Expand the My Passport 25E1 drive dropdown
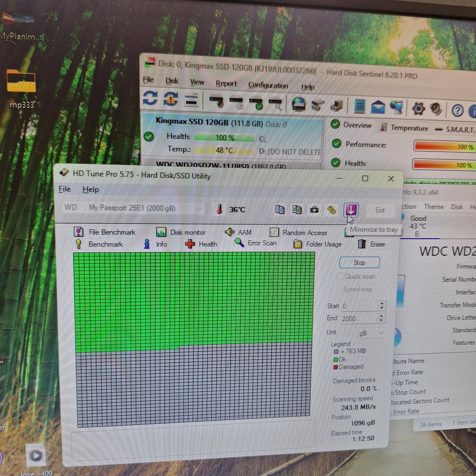476x476 pixels. pyautogui.click(x=200, y=209)
